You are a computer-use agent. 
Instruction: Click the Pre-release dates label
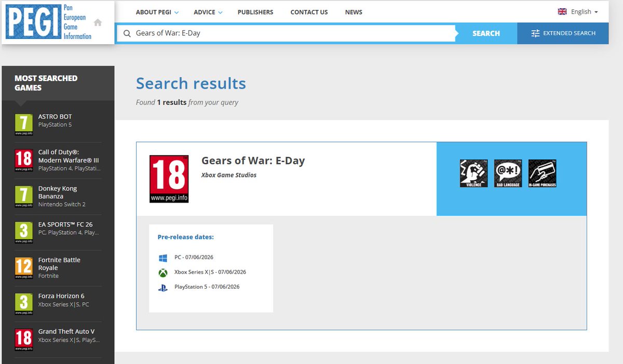pos(185,237)
